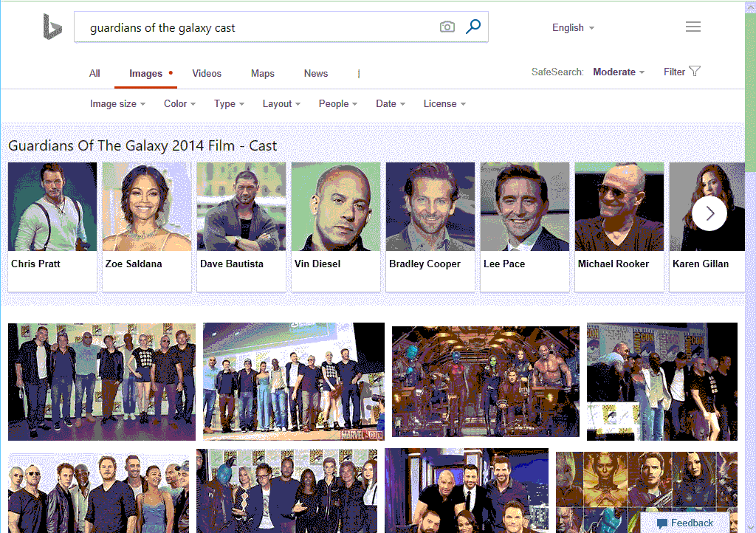Open the MARVEL.com watermarked stage photo
The image size is (756, 533).
[x=294, y=381]
